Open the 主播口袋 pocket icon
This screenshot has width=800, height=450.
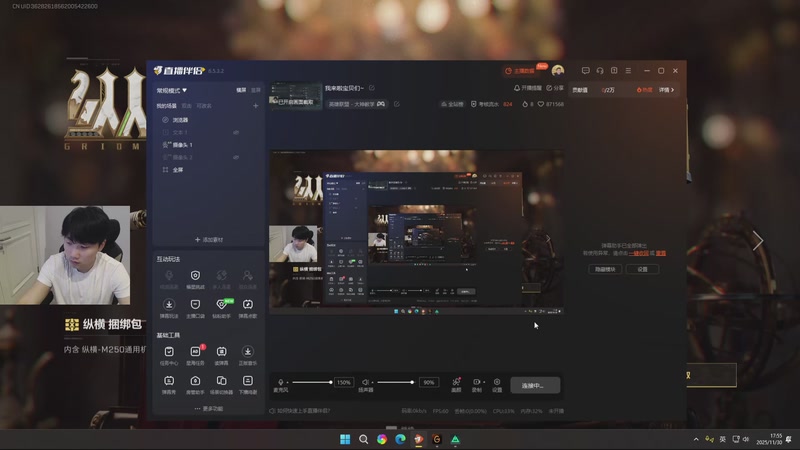195,308
